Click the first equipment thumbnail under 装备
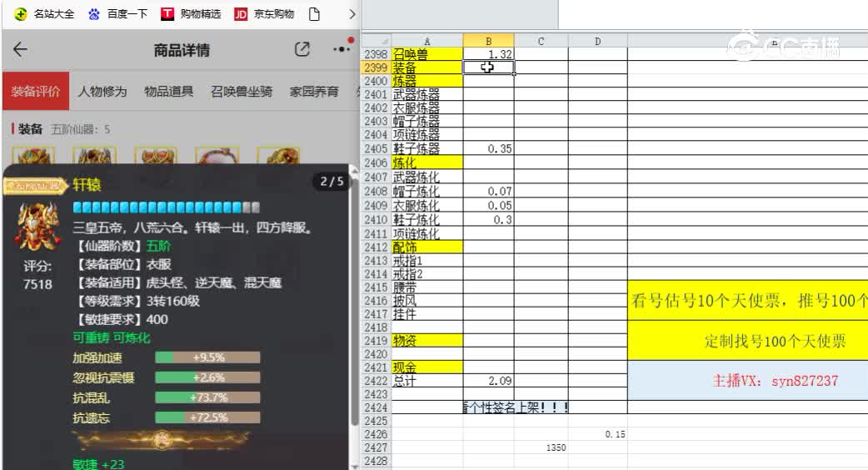The image size is (868, 470). tap(34, 155)
